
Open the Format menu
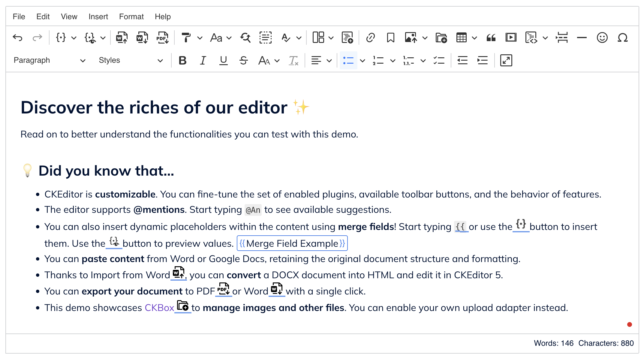(x=131, y=17)
